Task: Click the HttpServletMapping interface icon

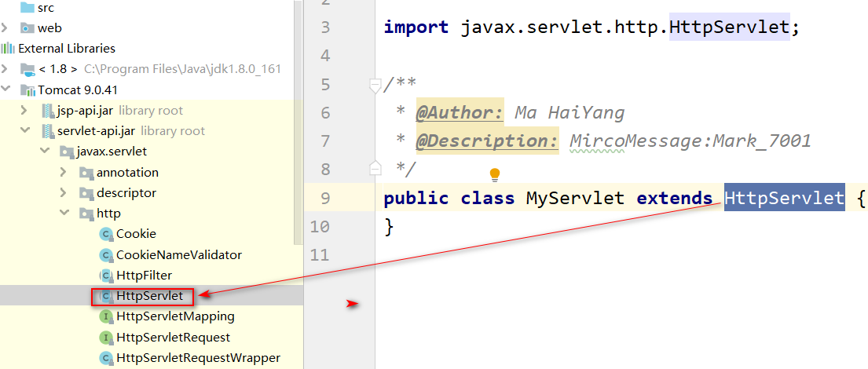Action: point(106,316)
